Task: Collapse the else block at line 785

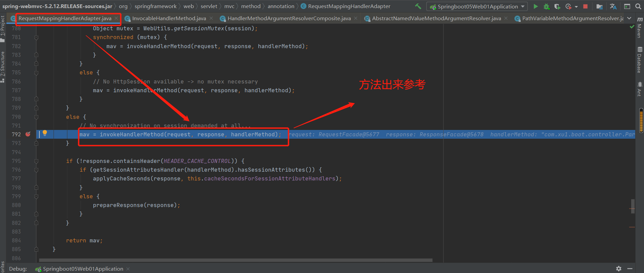Action: 36,73
